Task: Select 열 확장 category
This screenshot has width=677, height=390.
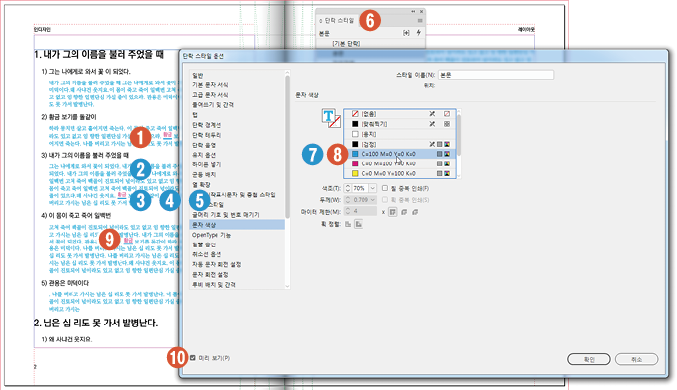Action: pos(201,184)
